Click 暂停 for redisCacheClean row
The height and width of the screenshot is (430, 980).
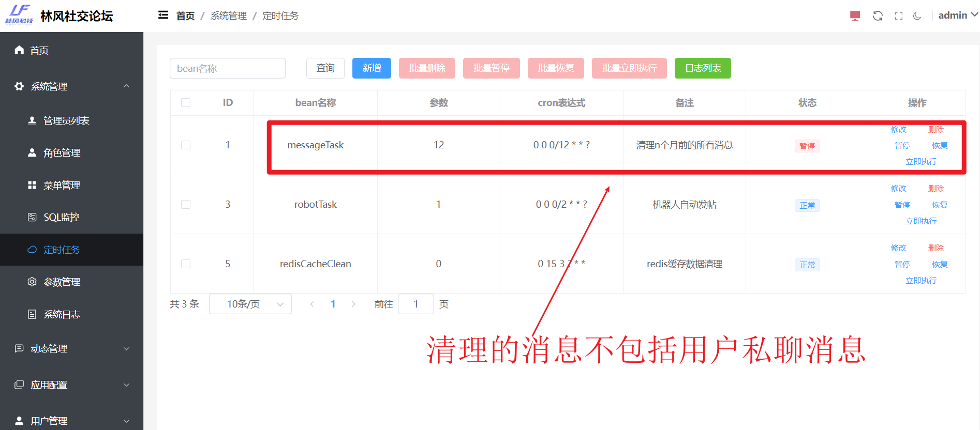[902, 264]
